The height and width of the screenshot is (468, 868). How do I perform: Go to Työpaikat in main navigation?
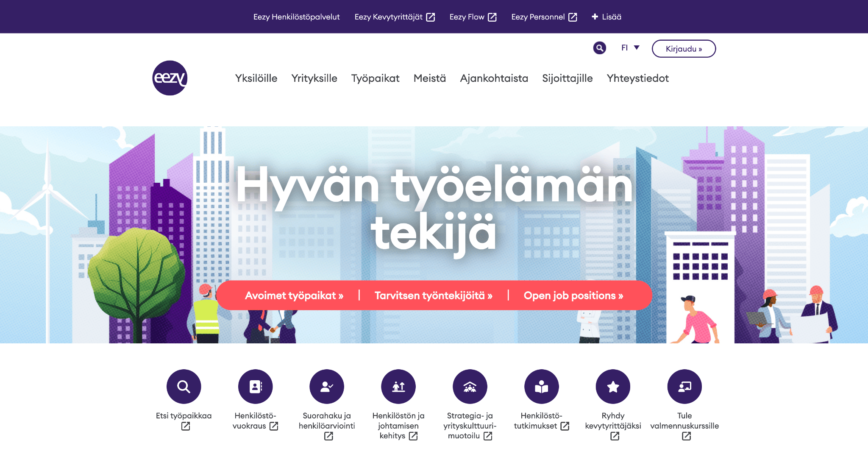[375, 78]
